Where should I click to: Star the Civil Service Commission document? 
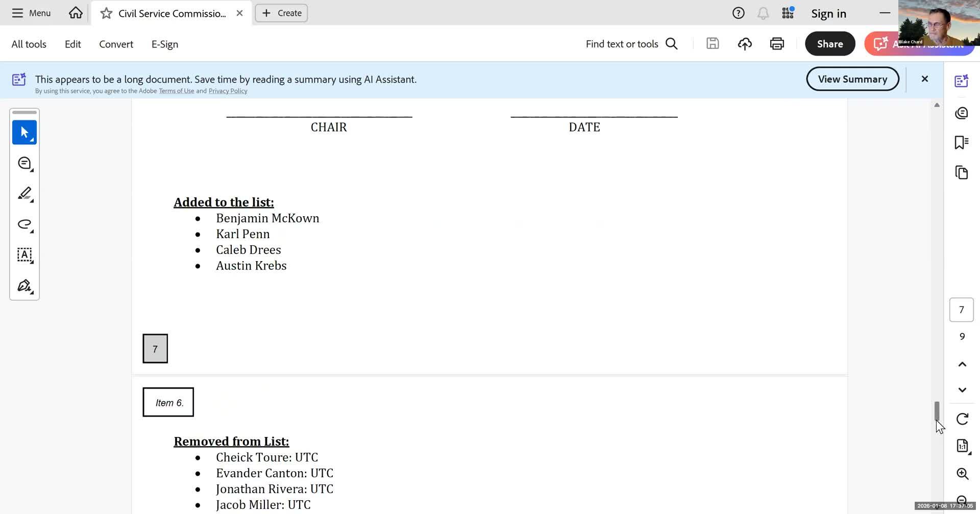click(106, 13)
